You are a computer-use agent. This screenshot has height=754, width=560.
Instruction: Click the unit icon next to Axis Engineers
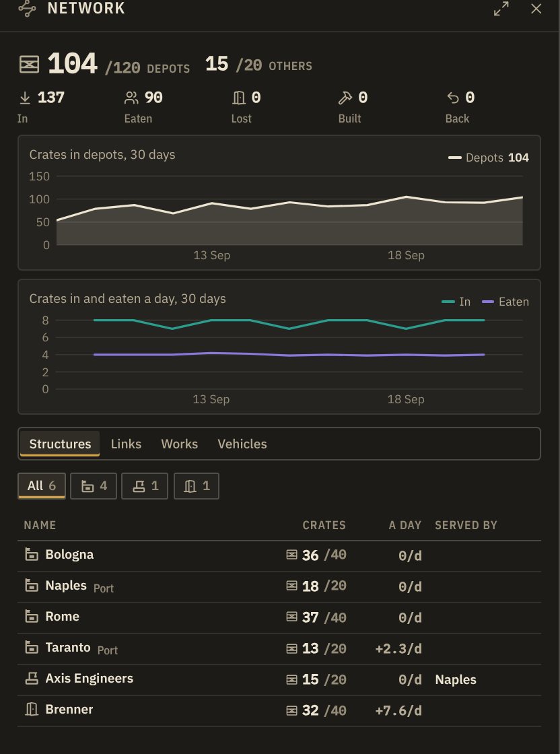32,679
